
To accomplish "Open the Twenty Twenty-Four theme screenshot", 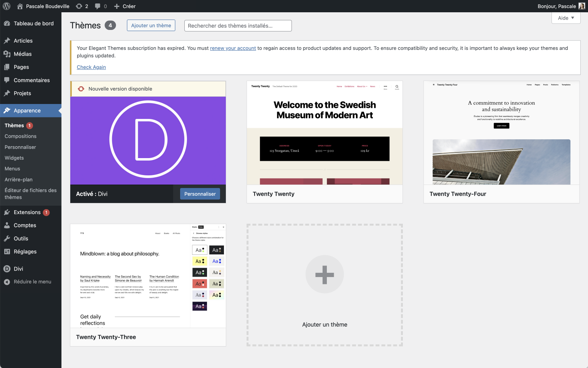I will click(x=502, y=133).
